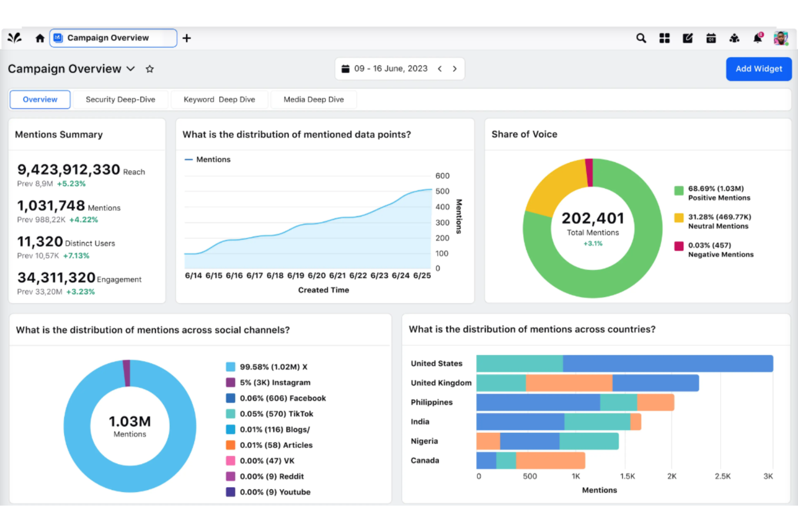Viewport: 798px width, 532px height.
Task: Switch to Keyword Deep Dive tab
Action: pos(219,100)
